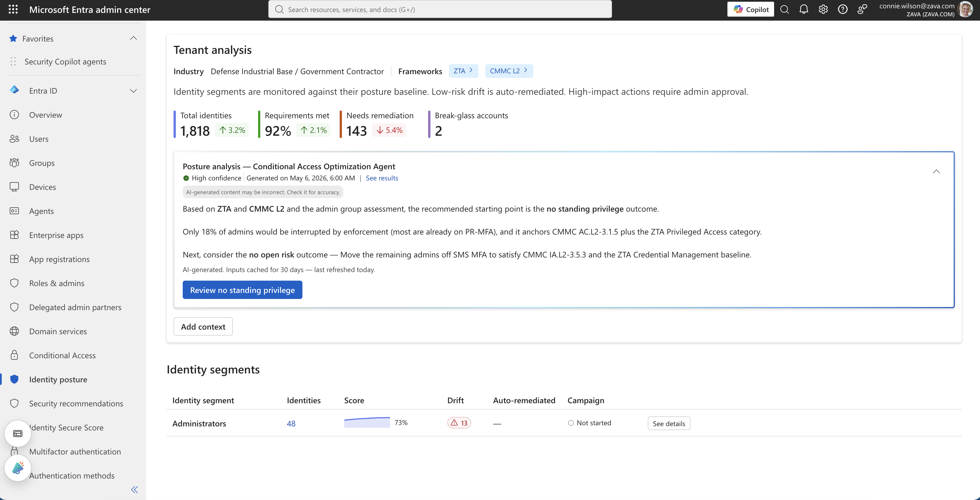Image resolution: width=980 pixels, height=500 pixels.
Task: Expand the Entra ID section chevron
Action: [x=133, y=90]
